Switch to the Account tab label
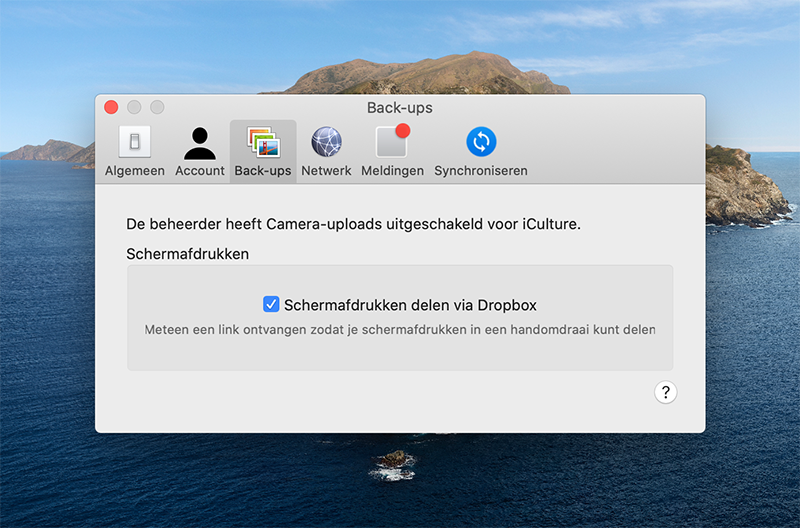Viewport: 800px width, 528px height. (x=199, y=170)
